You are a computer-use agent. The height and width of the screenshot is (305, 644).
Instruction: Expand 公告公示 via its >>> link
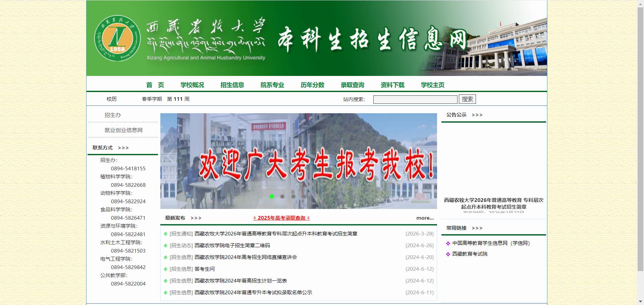coord(477,115)
